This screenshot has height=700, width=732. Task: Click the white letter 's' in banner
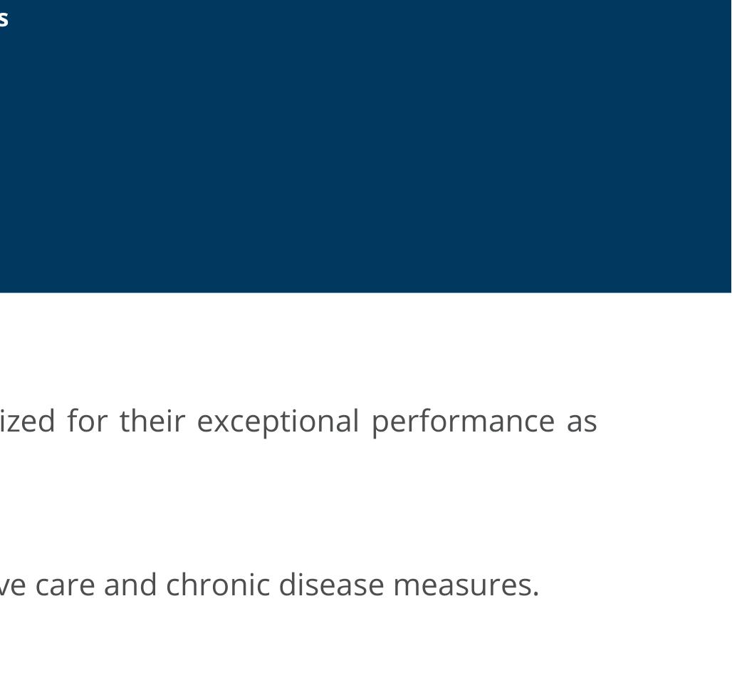pos(4,20)
